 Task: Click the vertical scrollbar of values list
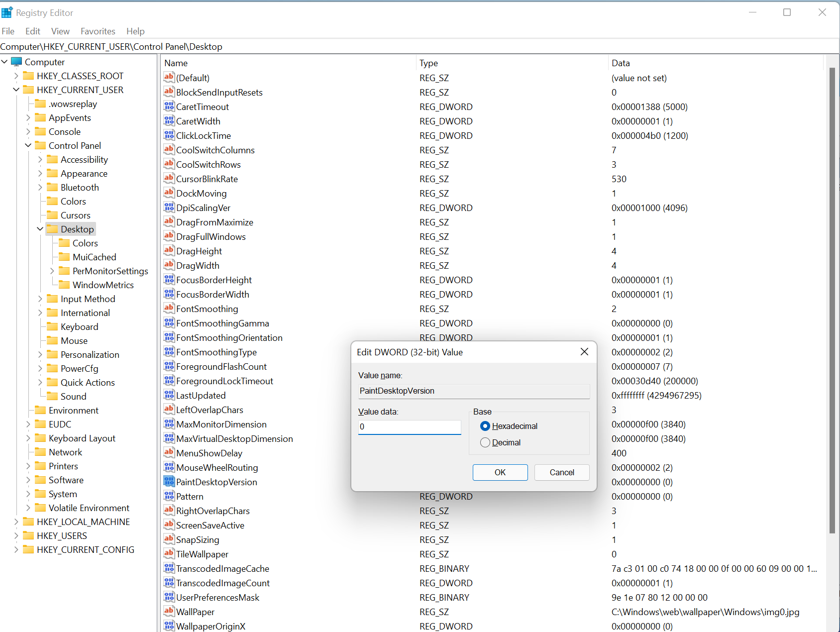pos(832,300)
